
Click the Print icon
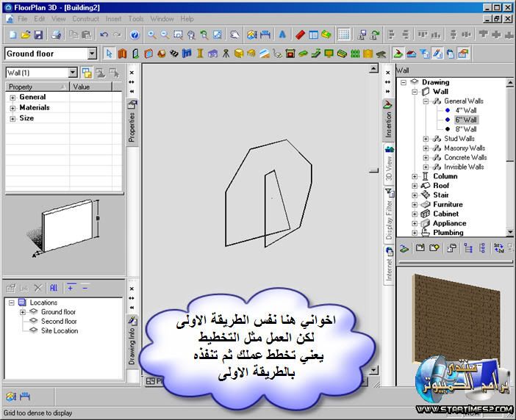(57, 35)
